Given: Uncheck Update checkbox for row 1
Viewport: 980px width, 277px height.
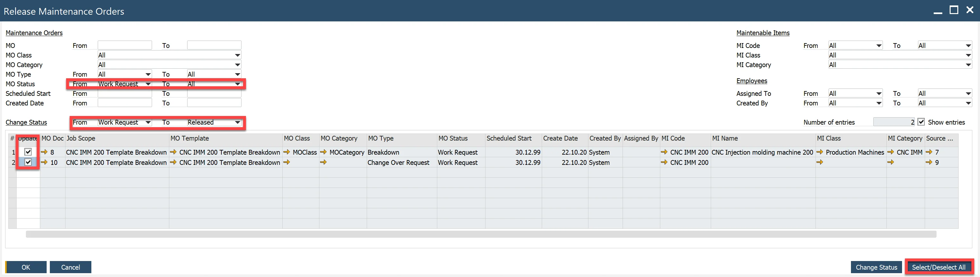Looking at the screenshot, I should coord(28,152).
